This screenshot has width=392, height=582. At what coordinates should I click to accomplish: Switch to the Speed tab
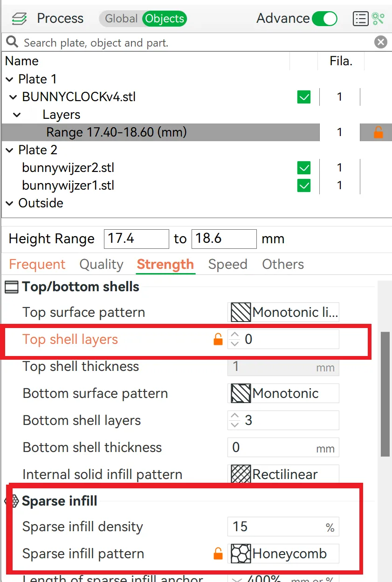point(227,264)
